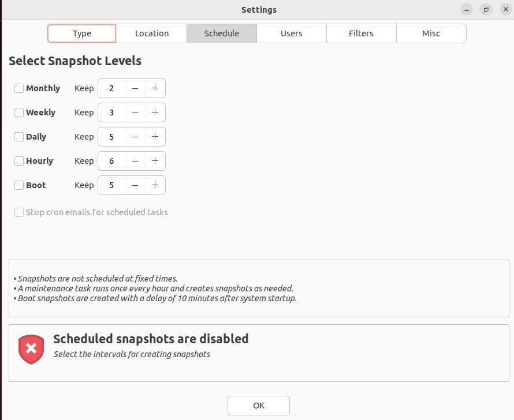
Task: Decrease Hourly keep count with minus
Action: click(x=135, y=161)
